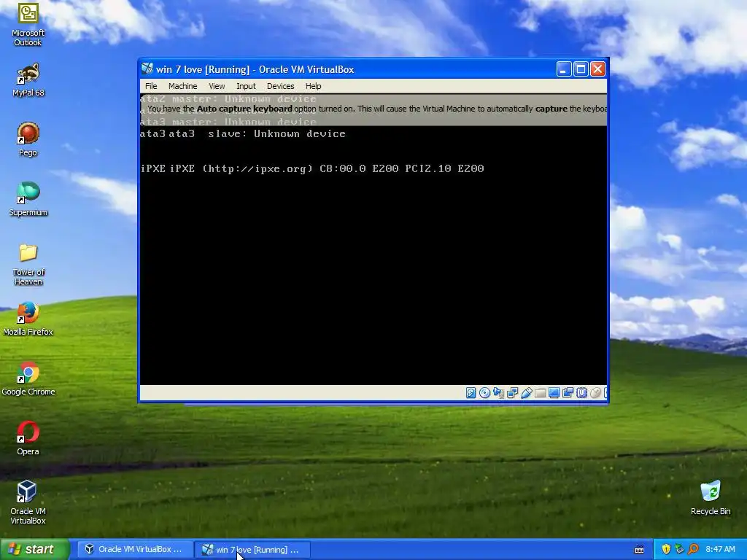Screen dimensions: 747x560
Task: Select the Opera desktop shortcut
Action: pos(28,438)
